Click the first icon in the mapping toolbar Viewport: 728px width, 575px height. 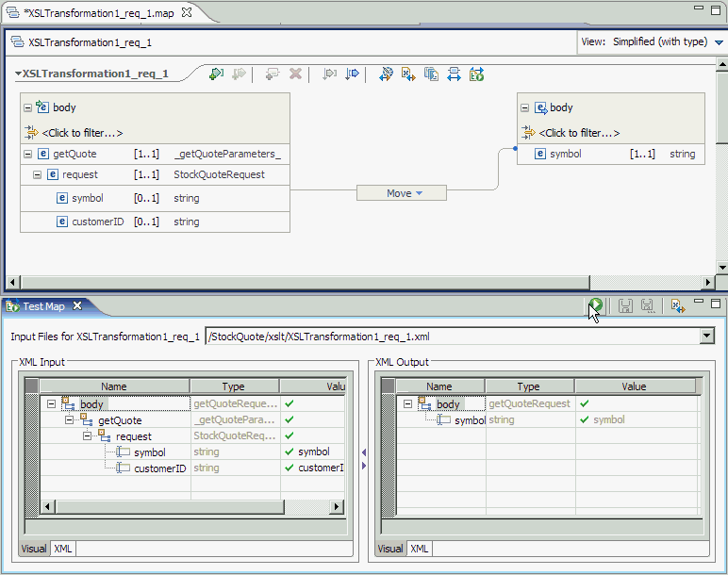pyautogui.click(x=216, y=74)
